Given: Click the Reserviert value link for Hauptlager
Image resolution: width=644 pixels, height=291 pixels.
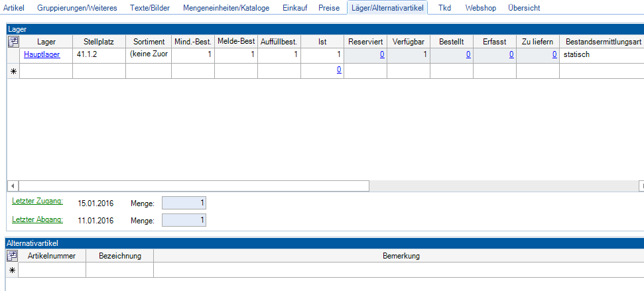Looking at the screenshot, I should [382, 54].
